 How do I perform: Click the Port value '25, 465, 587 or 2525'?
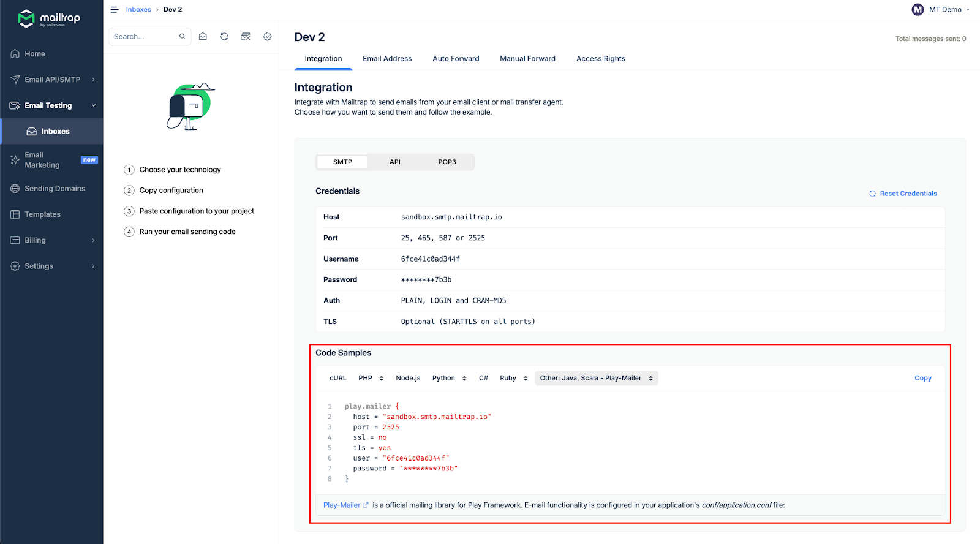pos(443,238)
